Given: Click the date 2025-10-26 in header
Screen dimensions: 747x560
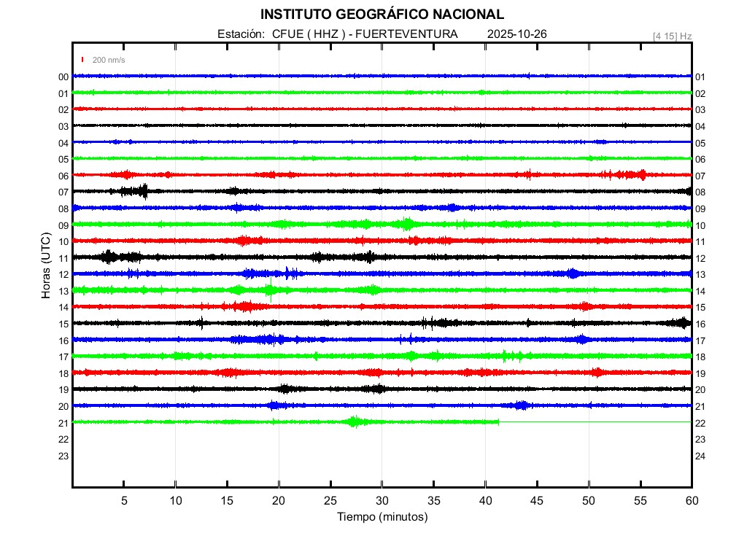Looking at the screenshot, I should pyautogui.click(x=518, y=34).
